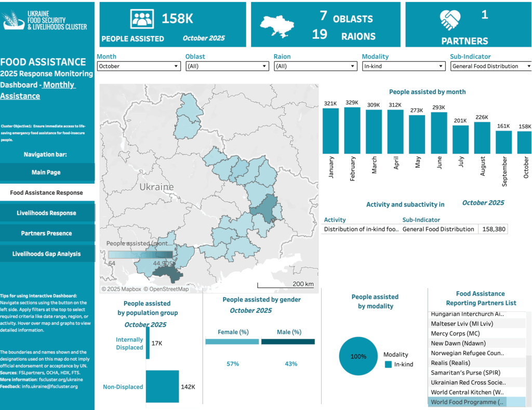Go to Main Page in navigation bar
This screenshot has height=410, width=532.
(x=47, y=172)
